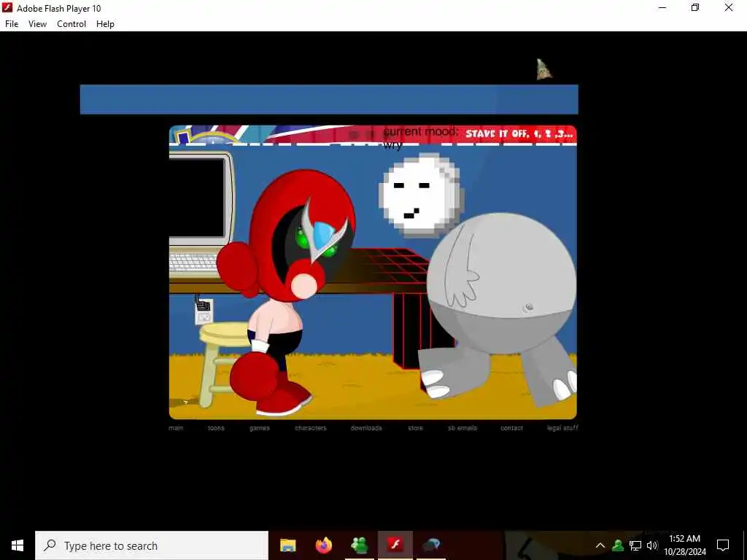This screenshot has height=560, width=747.
Task: Open Windows Start menu
Action: tap(18, 545)
